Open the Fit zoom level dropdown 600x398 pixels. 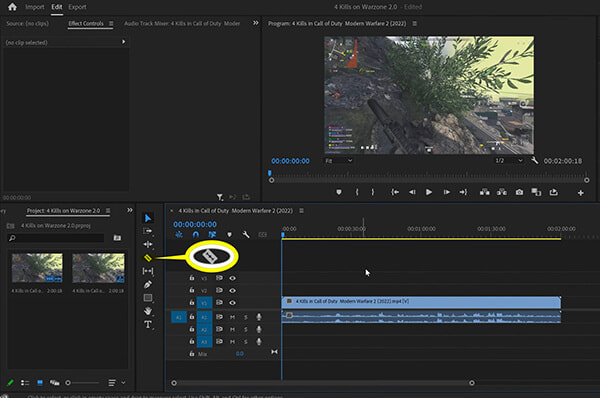[338, 161]
